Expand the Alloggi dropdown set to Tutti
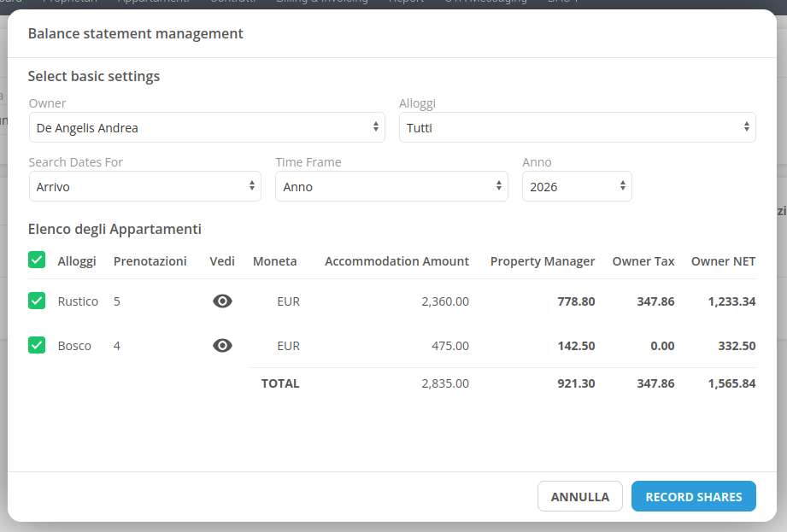787x532 pixels. tap(577, 128)
